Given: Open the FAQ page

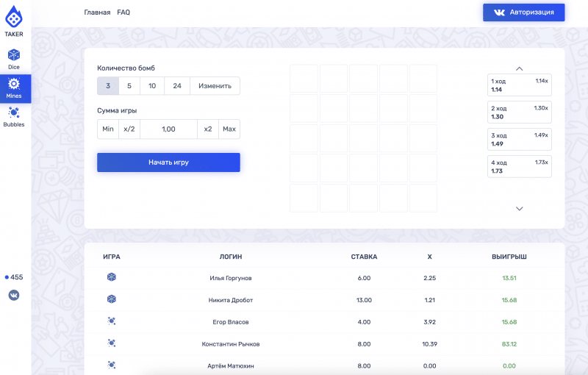Looking at the screenshot, I should [x=123, y=12].
